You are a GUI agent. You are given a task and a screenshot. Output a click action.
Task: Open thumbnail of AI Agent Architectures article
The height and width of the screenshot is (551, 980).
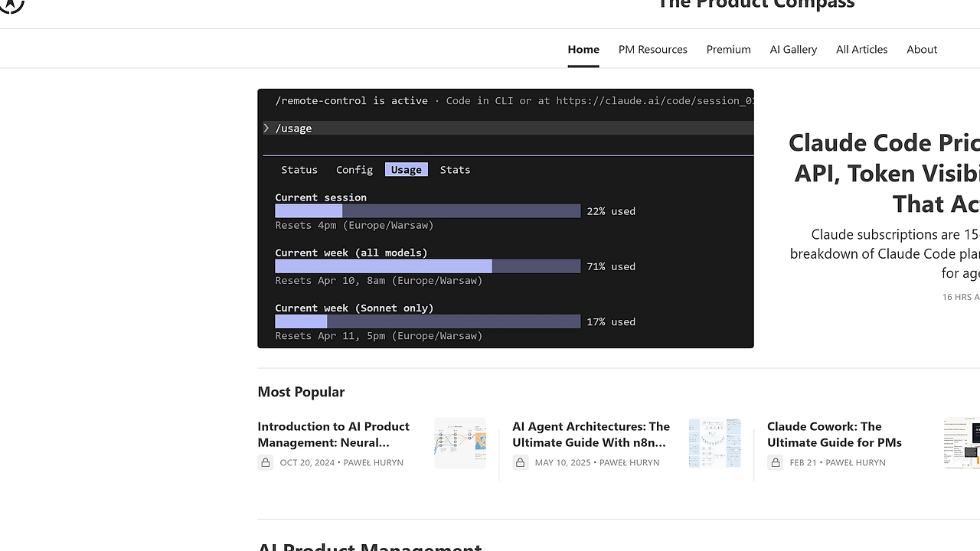pyautogui.click(x=715, y=443)
